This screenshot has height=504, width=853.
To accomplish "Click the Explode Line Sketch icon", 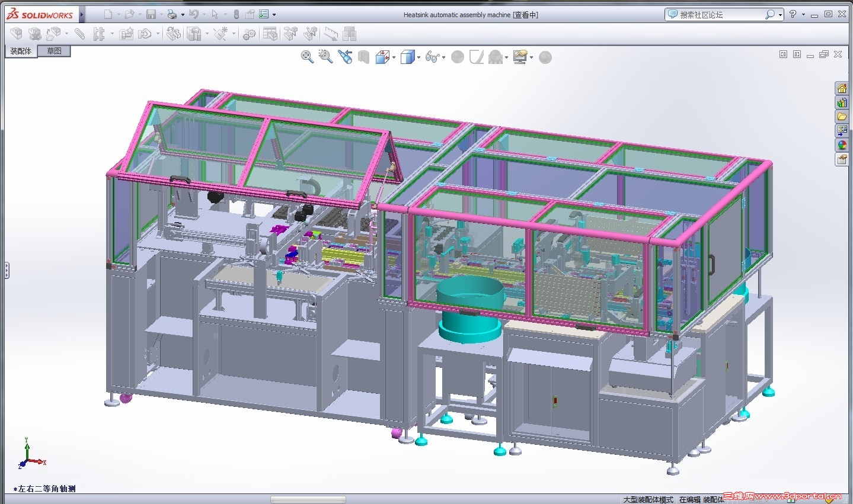I will tap(310, 34).
